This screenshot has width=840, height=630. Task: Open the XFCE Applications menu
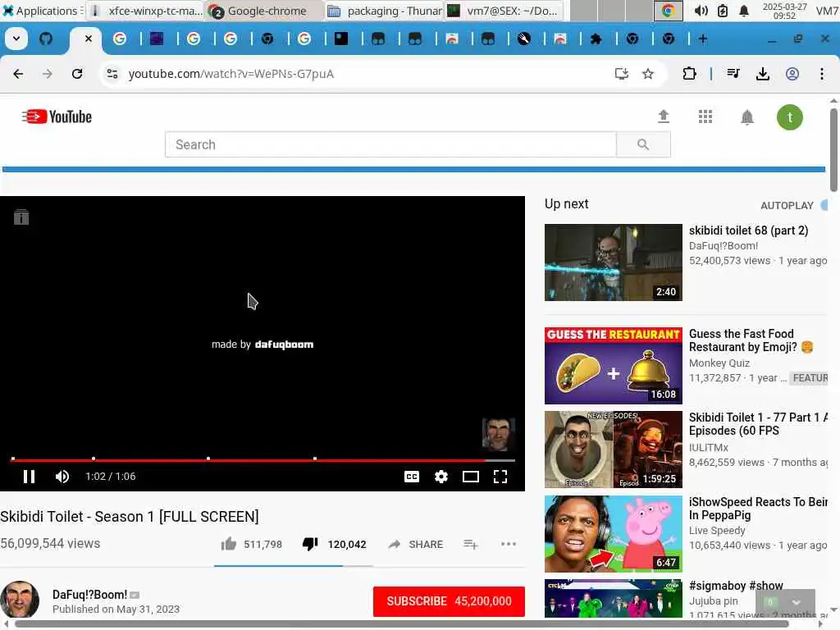42,11
